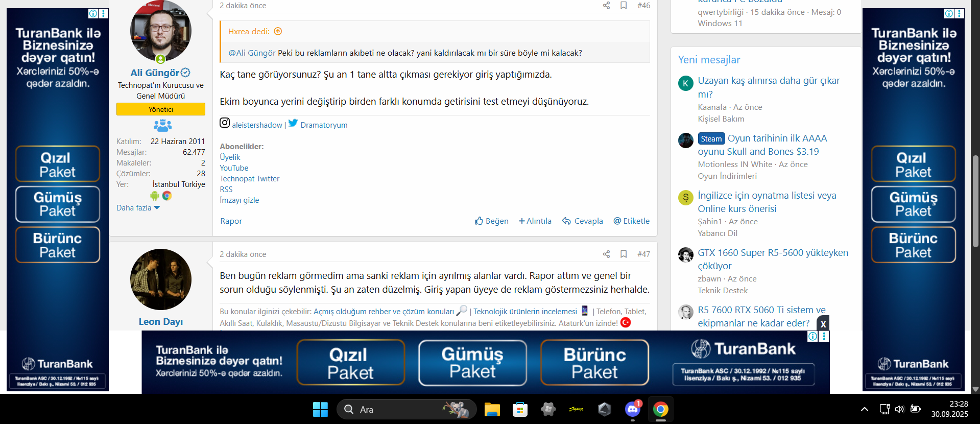
Task: Open Leon Dayı's avatar image
Action: click(x=161, y=279)
